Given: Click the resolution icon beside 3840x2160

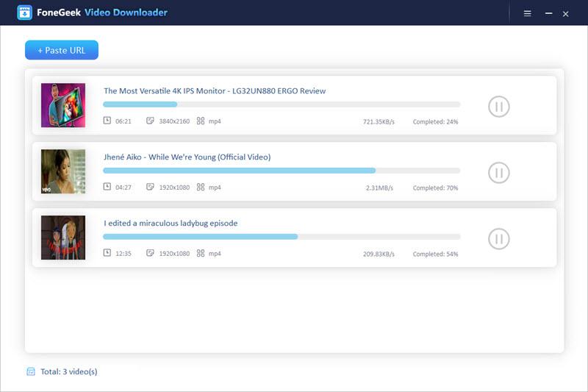Looking at the screenshot, I should pos(150,121).
